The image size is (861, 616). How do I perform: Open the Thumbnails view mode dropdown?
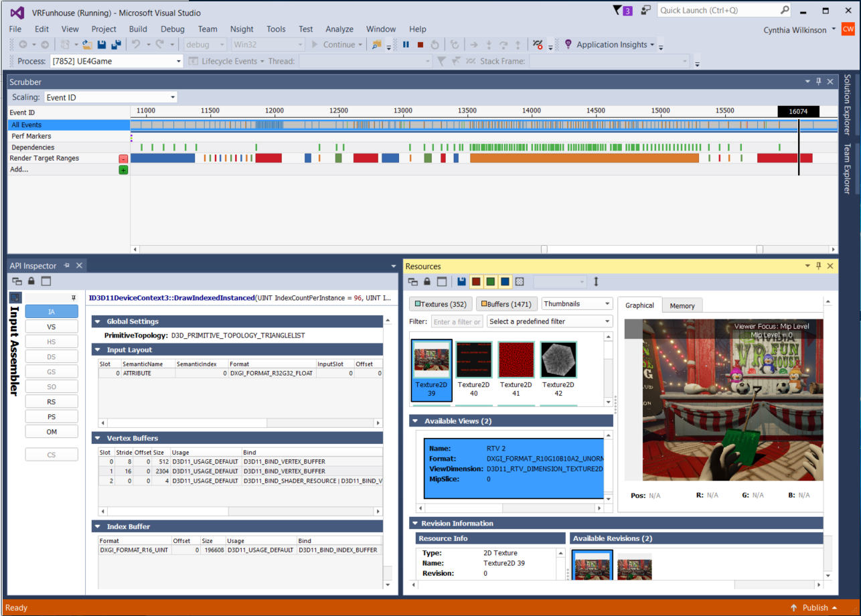coord(576,304)
